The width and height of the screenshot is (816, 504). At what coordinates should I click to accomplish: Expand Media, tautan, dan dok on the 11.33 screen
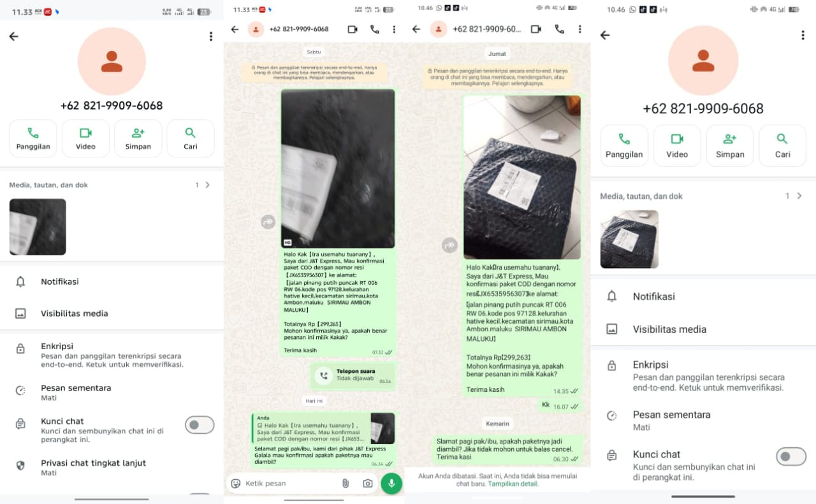tap(112, 185)
